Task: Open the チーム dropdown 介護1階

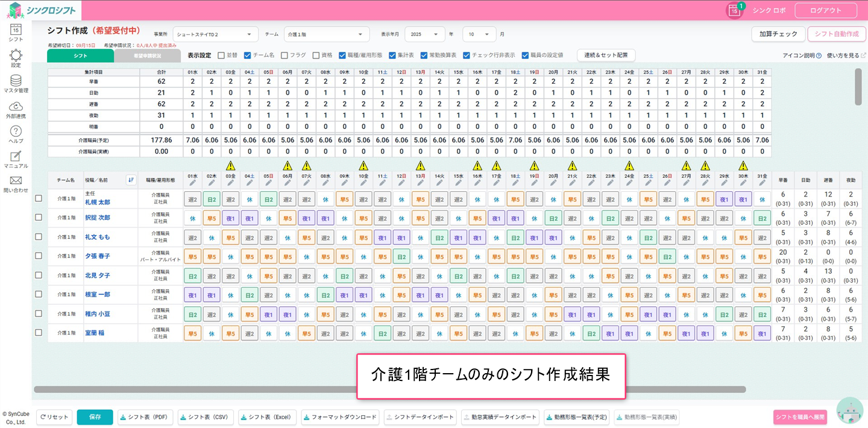Action: 326,34
